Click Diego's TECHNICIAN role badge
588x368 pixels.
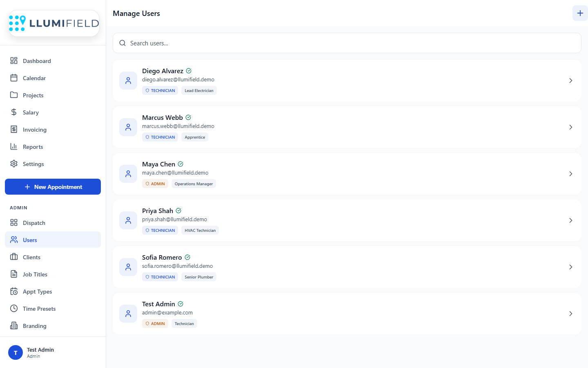point(160,91)
